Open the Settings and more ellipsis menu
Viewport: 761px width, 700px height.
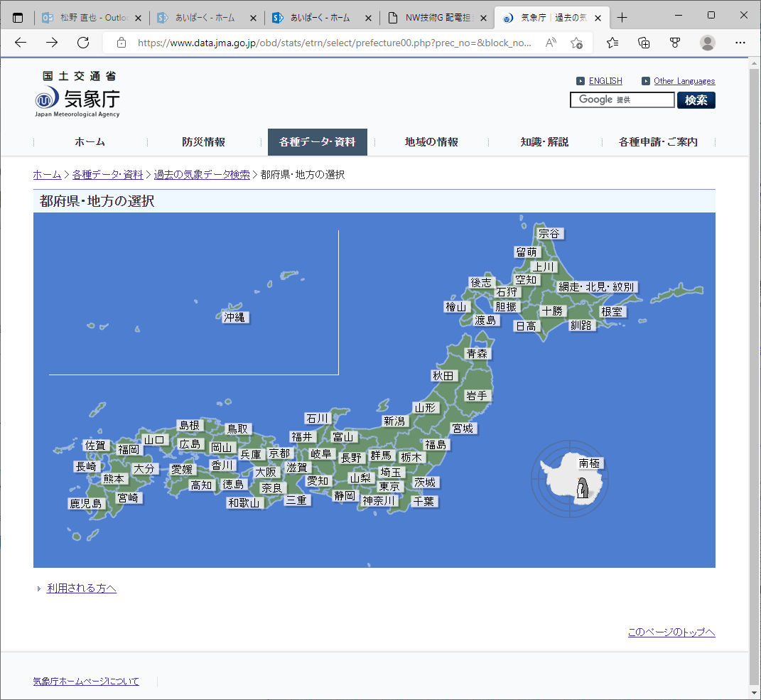(740, 43)
